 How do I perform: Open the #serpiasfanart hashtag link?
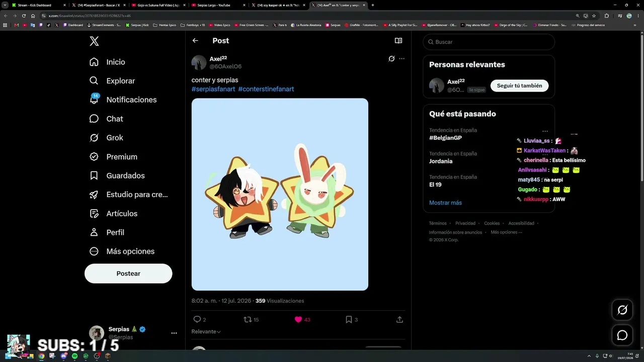coord(213,89)
